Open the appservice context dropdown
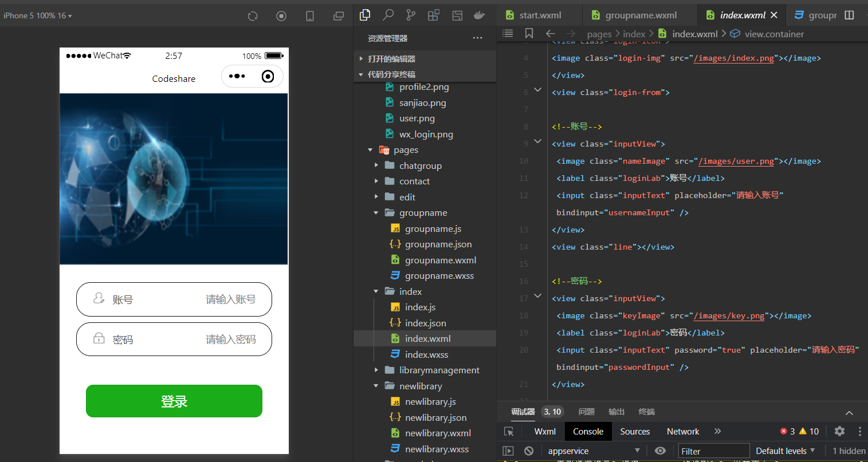Image resolution: width=868 pixels, height=462 pixels. click(594, 451)
